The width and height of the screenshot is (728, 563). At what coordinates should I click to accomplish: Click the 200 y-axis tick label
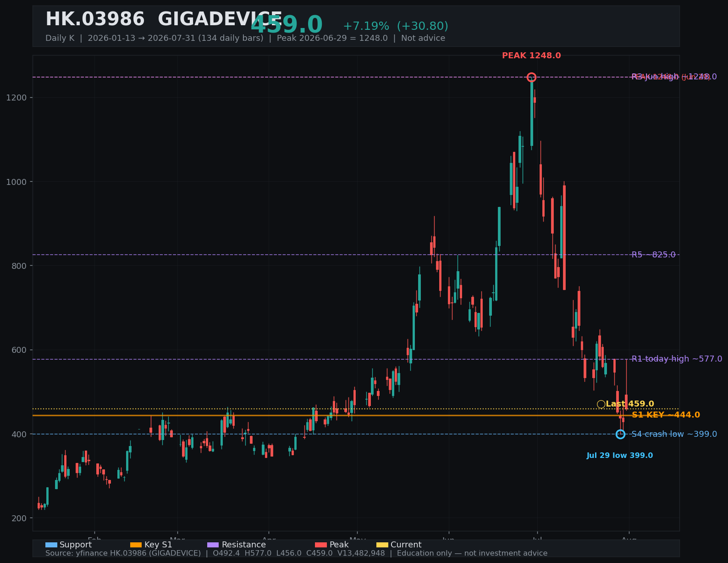pyautogui.click(x=19, y=518)
